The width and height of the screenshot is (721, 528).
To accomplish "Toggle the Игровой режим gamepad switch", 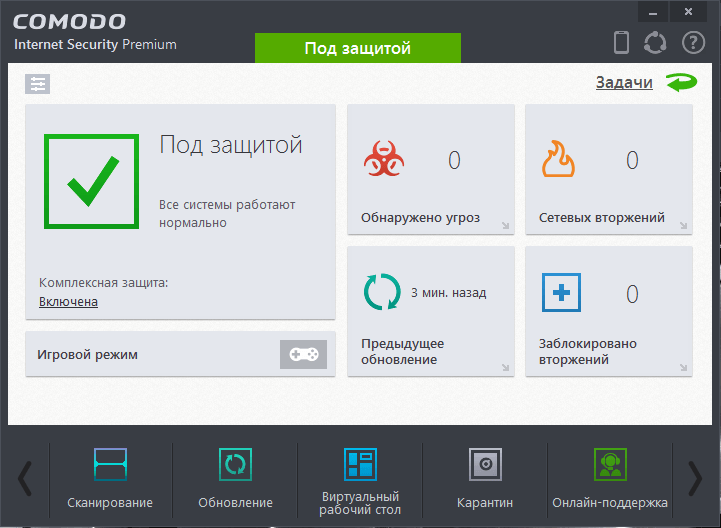I will pyautogui.click(x=303, y=355).
